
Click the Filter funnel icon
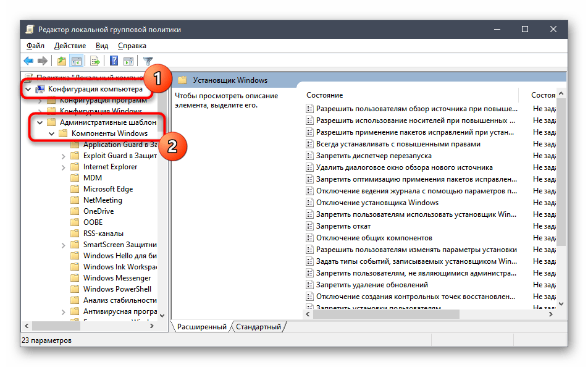[x=148, y=61]
